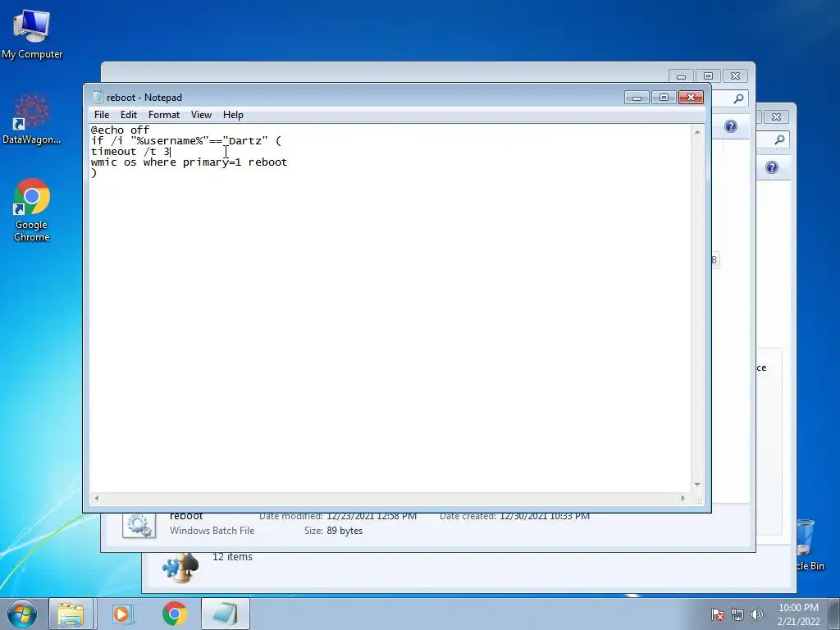Viewport: 840px width, 630px height.
Task: Click Notepad vertical scrollbar up arrow
Action: click(697, 132)
